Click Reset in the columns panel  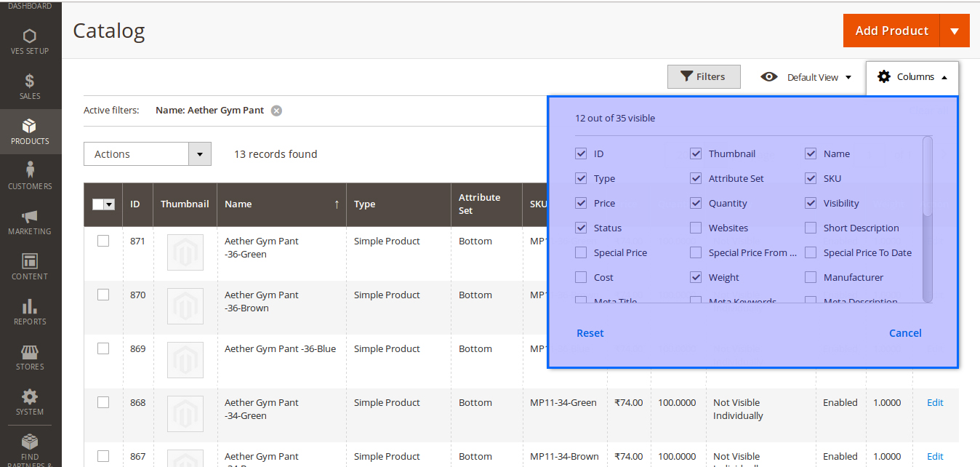click(590, 333)
